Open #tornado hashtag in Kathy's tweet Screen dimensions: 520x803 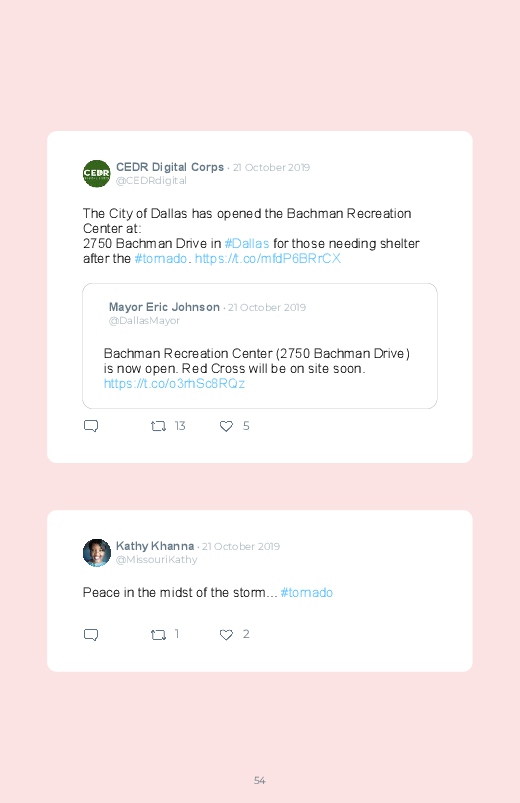(306, 593)
